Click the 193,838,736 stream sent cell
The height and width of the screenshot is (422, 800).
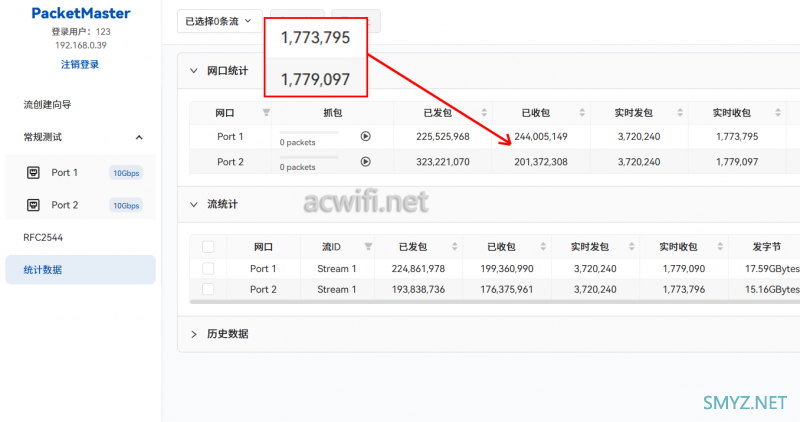[418, 289]
